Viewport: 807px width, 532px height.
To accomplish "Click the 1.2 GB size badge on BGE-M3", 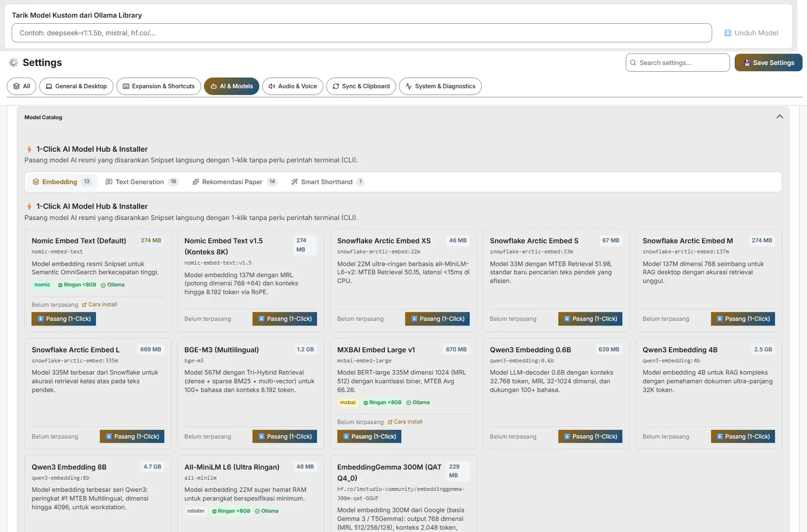I will point(305,349).
